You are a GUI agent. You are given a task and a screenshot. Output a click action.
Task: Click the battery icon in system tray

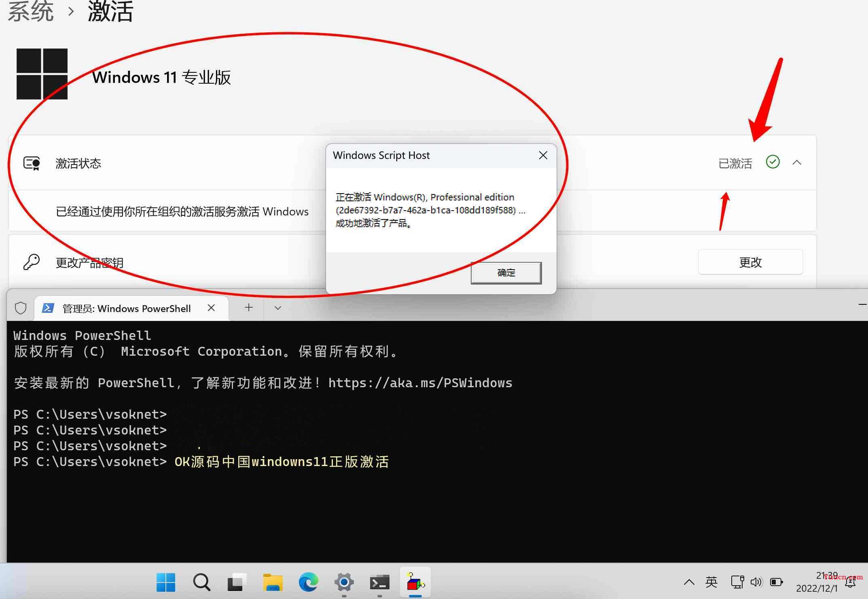[776, 582]
